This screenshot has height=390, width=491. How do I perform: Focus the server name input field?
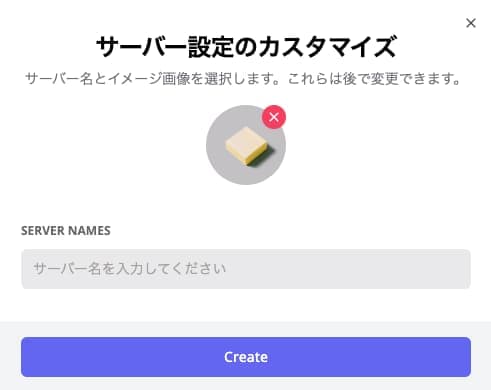tap(246, 269)
